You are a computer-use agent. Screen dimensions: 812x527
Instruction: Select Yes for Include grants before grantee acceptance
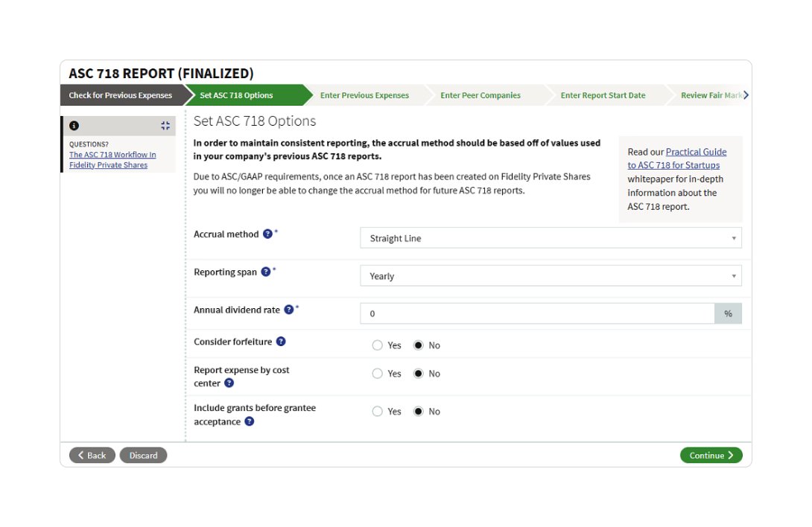click(x=377, y=412)
